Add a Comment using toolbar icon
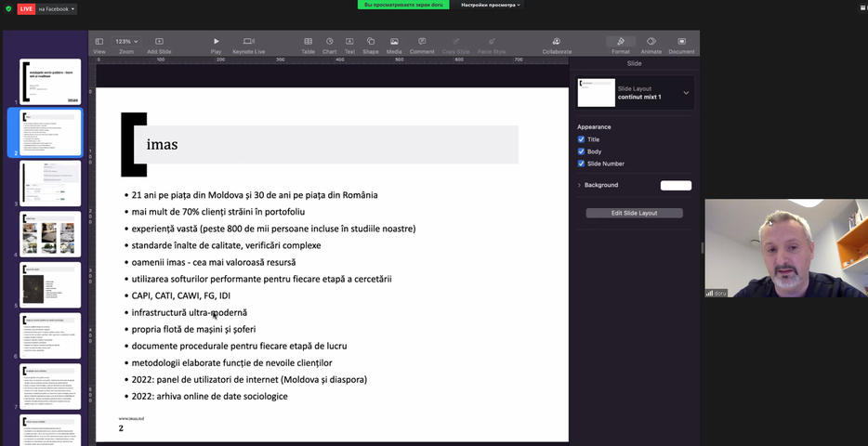Screen dimensions: 868x446 (422, 42)
